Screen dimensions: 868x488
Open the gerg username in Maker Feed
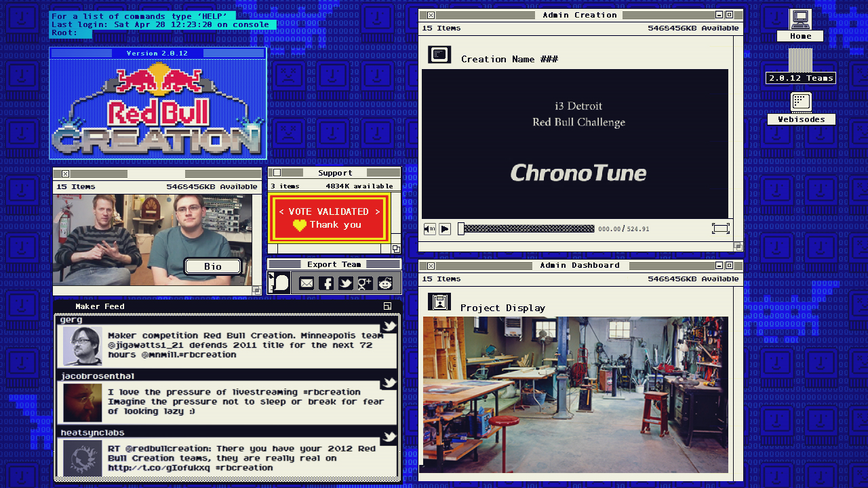click(x=71, y=320)
